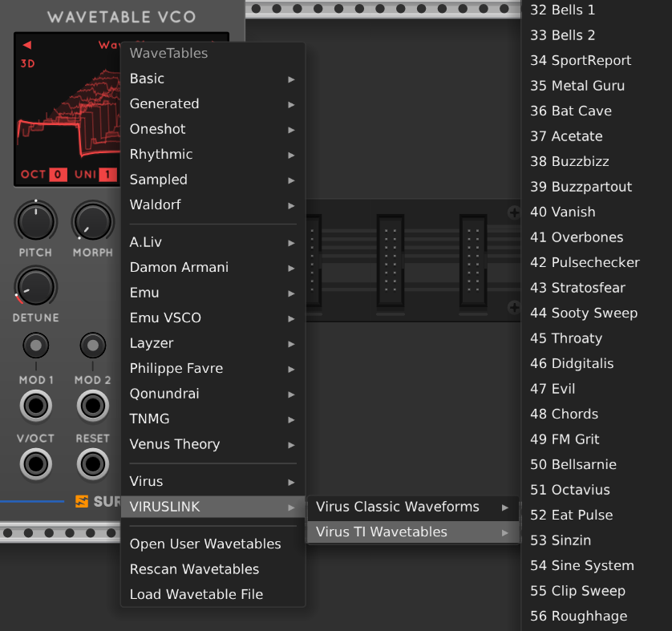Open the Venus Theory submenu
This screenshot has width=672, height=631.
(213, 444)
